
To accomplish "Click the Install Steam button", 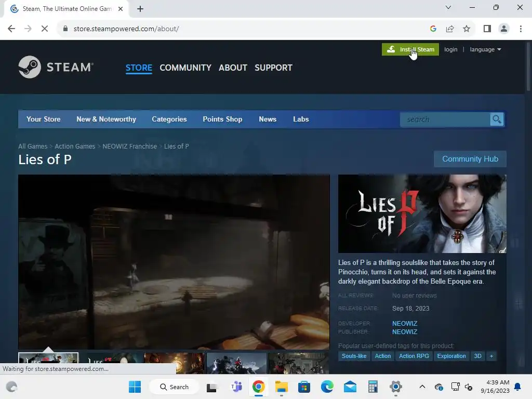I will tap(410, 49).
